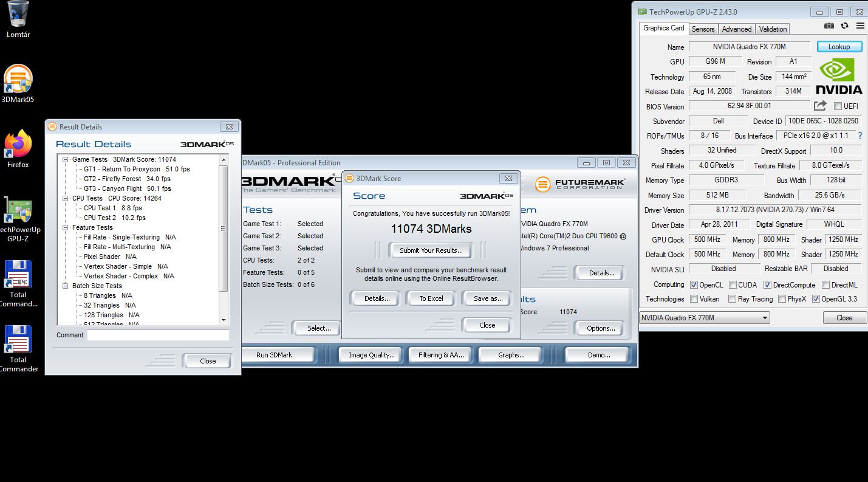Click the Result Details title bar icon
The height and width of the screenshot is (482, 868).
pyautogui.click(x=52, y=127)
